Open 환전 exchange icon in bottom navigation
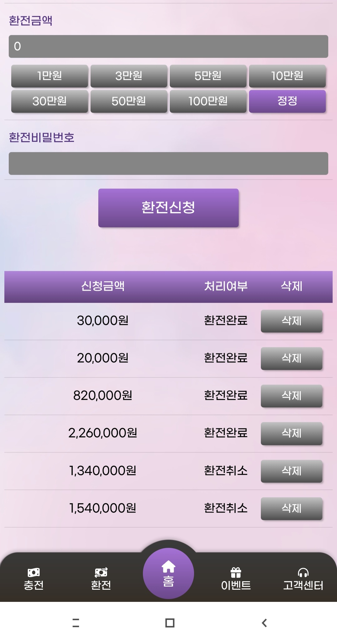The image size is (337, 644). coord(101,573)
